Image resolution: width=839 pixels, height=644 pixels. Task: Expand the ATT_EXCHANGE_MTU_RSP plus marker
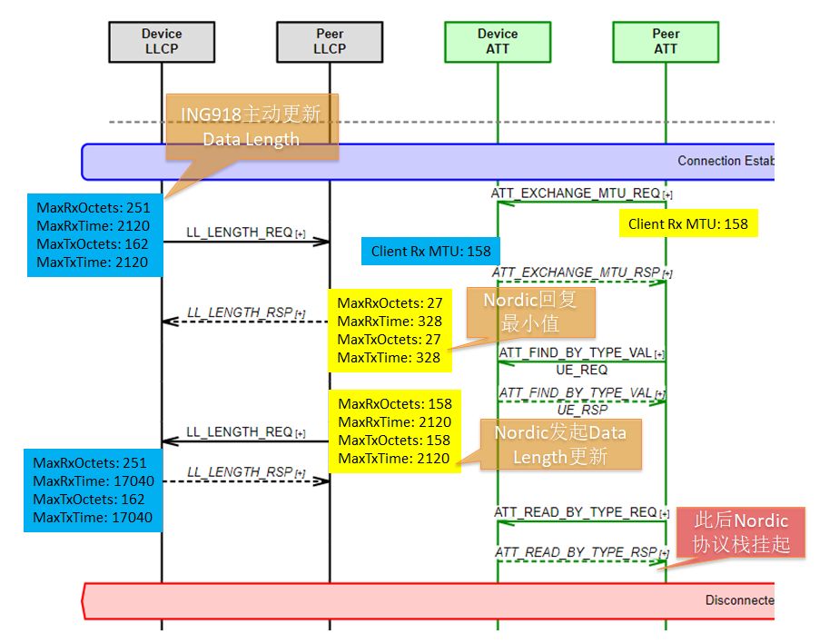point(667,273)
